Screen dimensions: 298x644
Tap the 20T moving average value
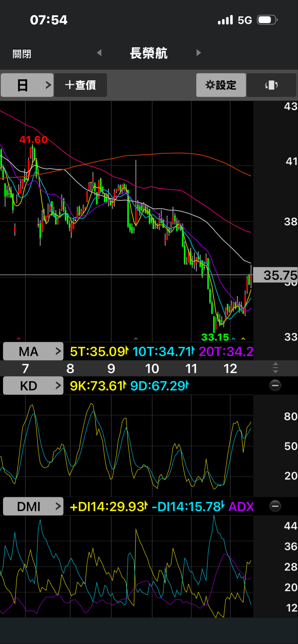(x=226, y=351)
